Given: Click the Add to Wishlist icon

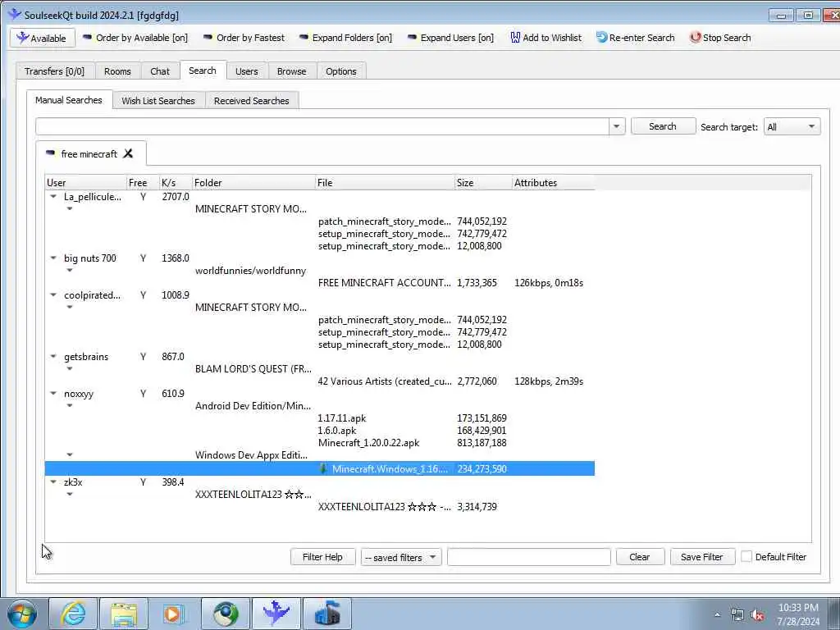Looking at the screenshot, I should point(515,38).
